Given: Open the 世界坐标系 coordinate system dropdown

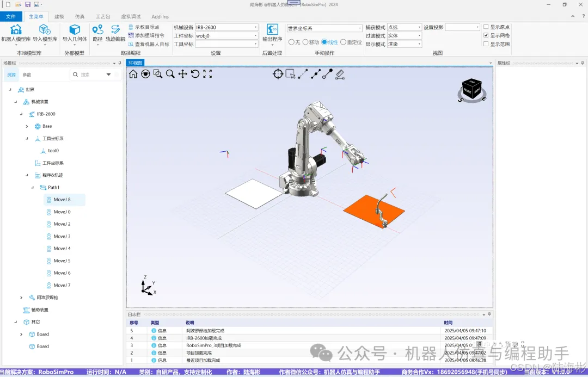Looking at the screenshot, I should 324,28.
